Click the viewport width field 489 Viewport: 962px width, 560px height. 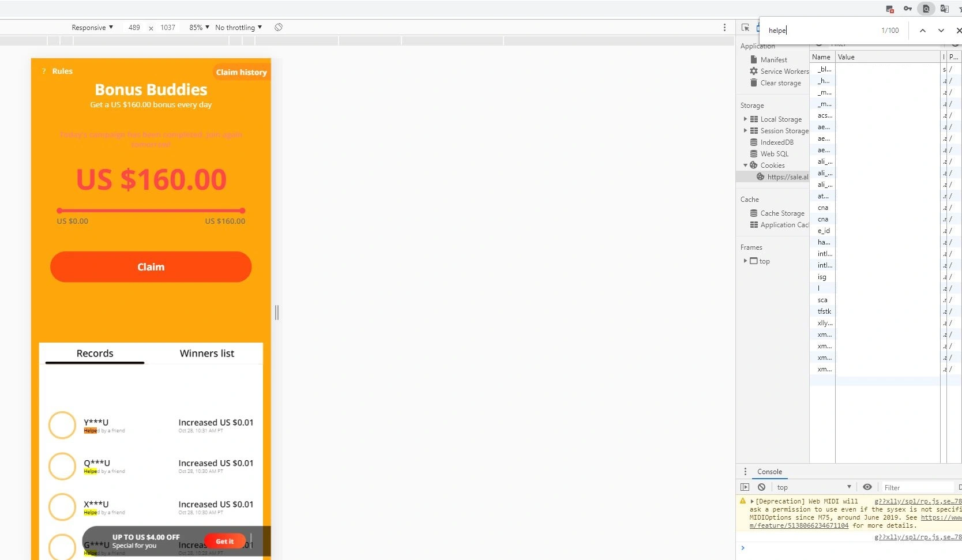pos(134,27)
